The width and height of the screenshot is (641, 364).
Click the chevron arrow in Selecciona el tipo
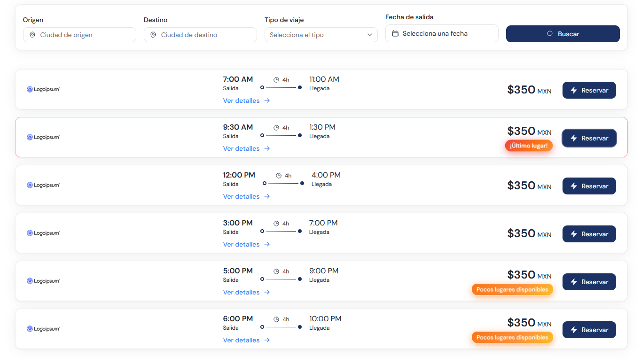tap(370, 35)
